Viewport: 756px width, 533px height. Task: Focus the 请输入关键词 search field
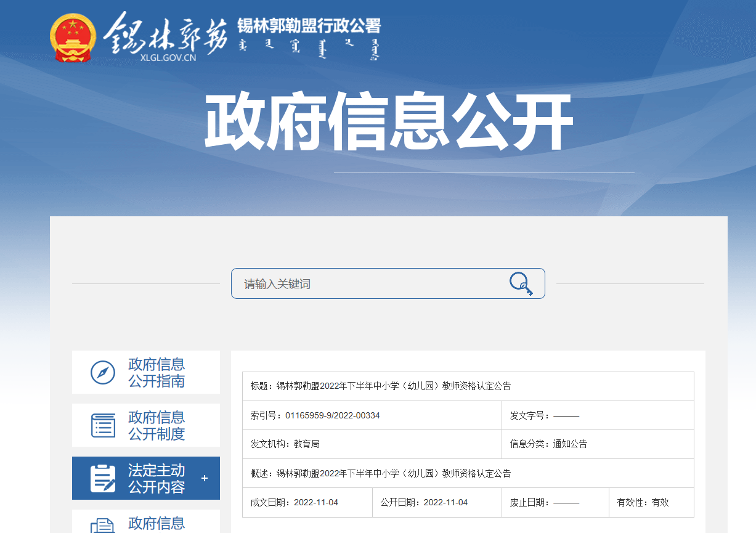[x=370, y=283]
